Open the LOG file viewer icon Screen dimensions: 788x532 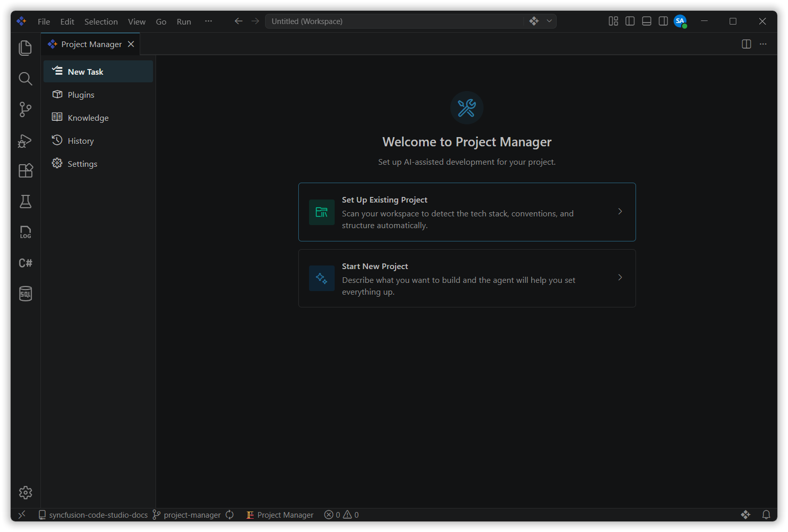pyautogui.click(x=25, y=232)
